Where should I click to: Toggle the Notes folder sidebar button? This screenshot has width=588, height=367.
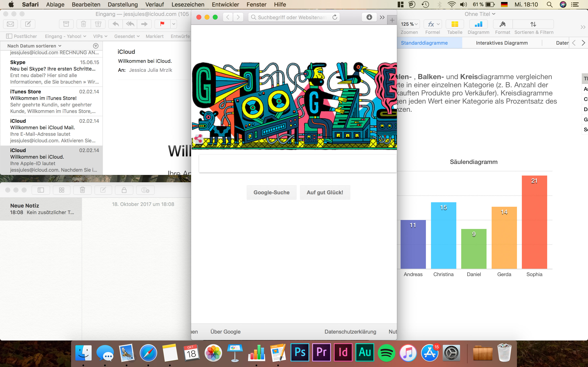pos(41,190)
